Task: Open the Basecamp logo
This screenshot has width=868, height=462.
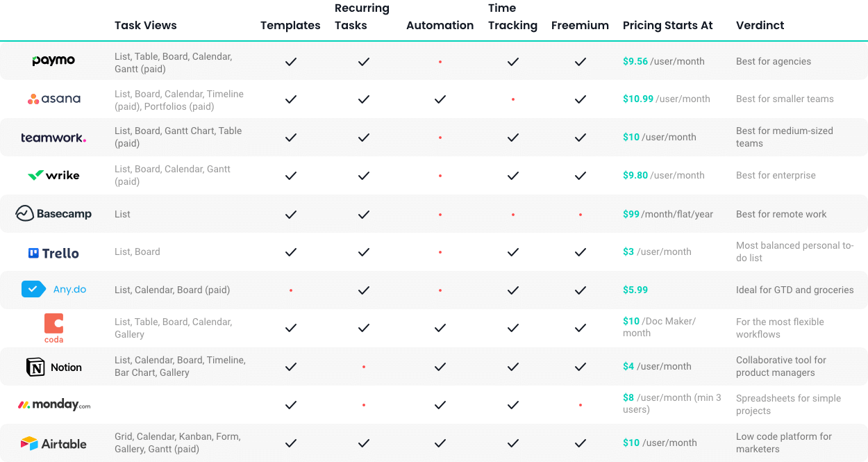Action: pyautogui.click(x=53, y=214)
